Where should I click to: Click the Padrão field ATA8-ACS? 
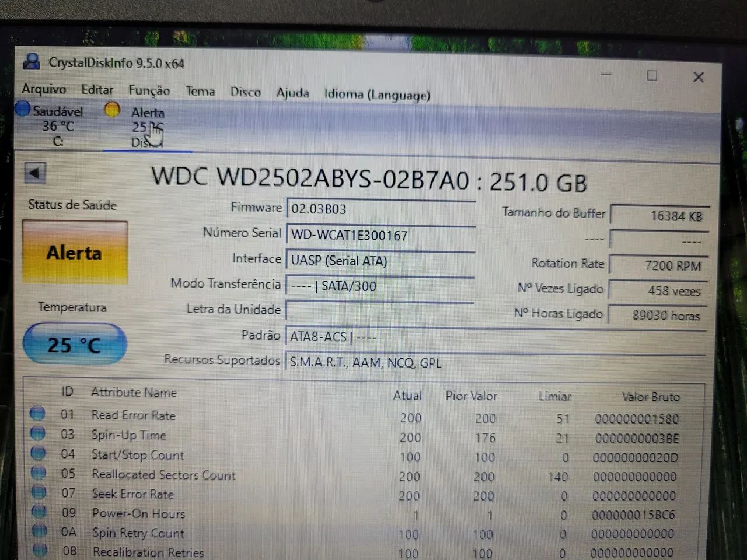coord(495,337)
